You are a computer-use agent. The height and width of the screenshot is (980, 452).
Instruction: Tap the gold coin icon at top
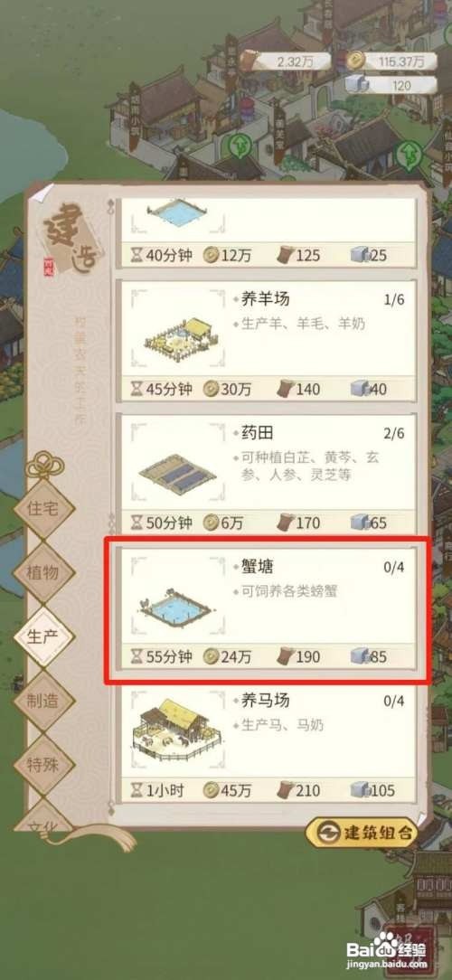[x=356, y=61]
